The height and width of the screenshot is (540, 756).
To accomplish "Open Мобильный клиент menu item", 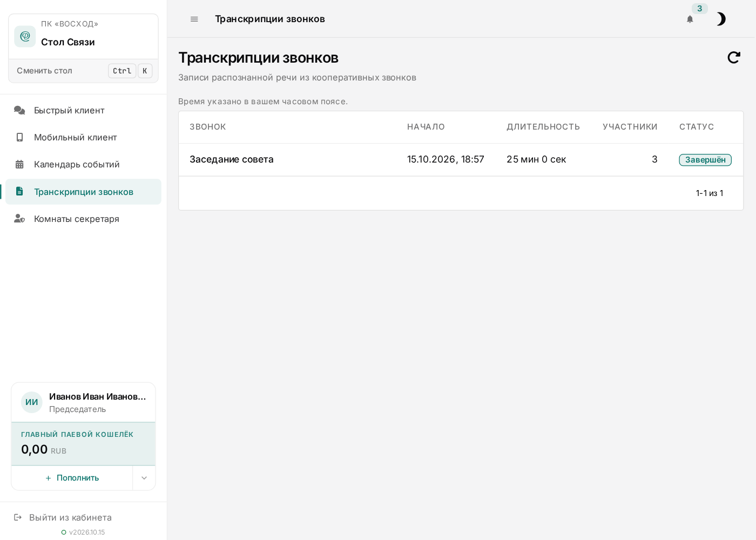I will click(x=83, y=137).
